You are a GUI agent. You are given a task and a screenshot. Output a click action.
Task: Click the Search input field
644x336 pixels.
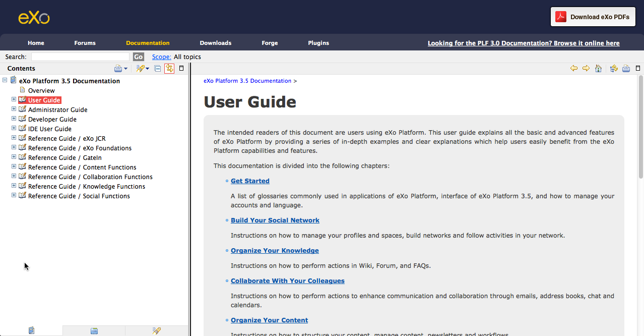point(80,57)
